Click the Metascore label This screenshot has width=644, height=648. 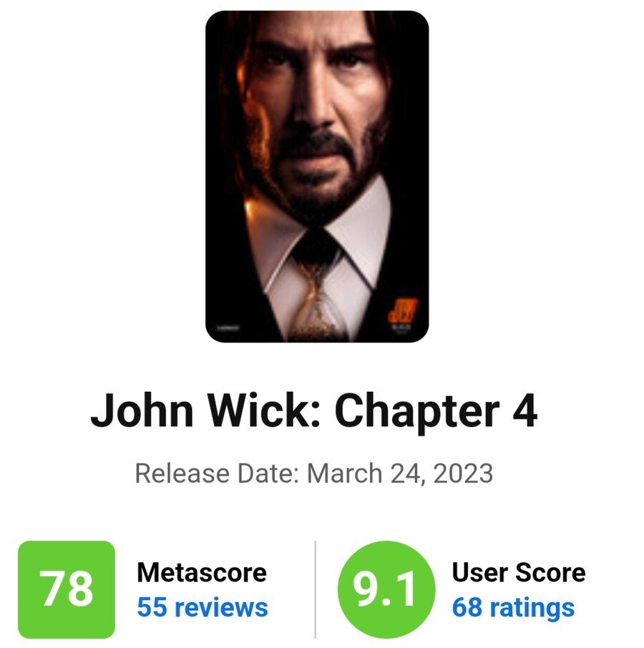(x=202, y=572)
